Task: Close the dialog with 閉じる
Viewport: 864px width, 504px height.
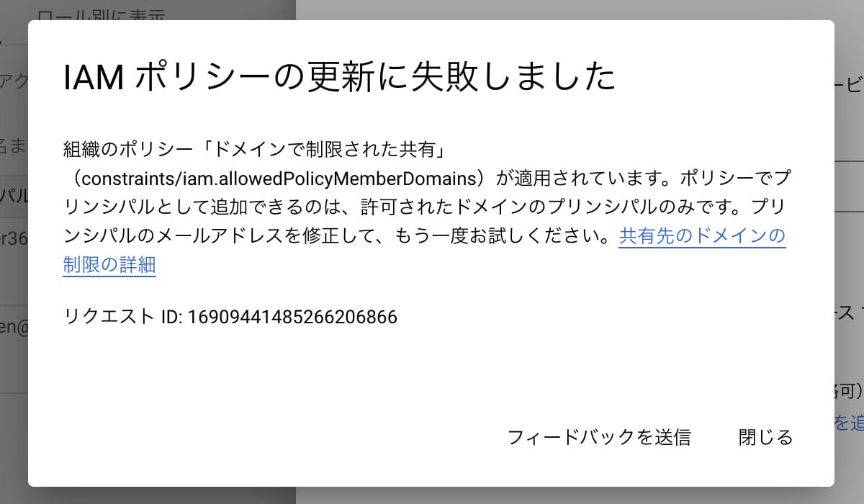Action: [765, 437]
